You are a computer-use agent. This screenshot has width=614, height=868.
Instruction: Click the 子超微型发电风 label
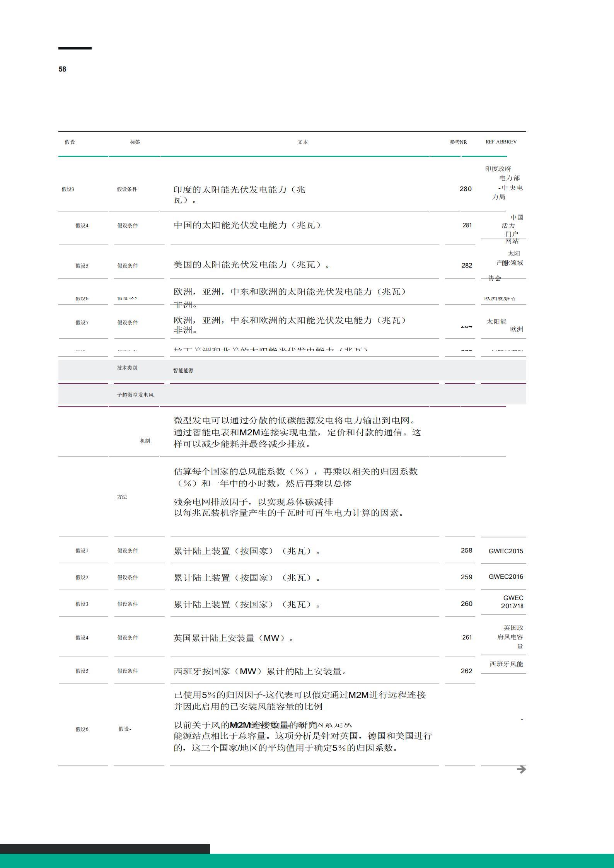point(135,395)
